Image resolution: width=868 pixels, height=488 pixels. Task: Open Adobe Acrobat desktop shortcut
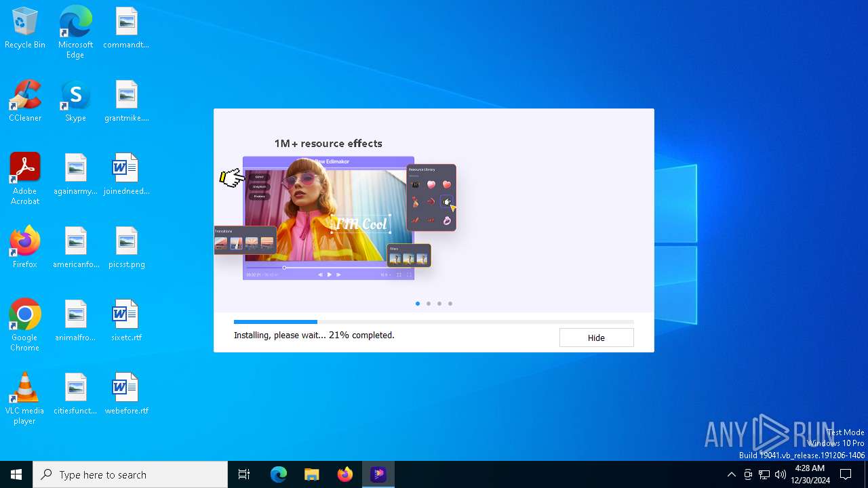(25, 179)
